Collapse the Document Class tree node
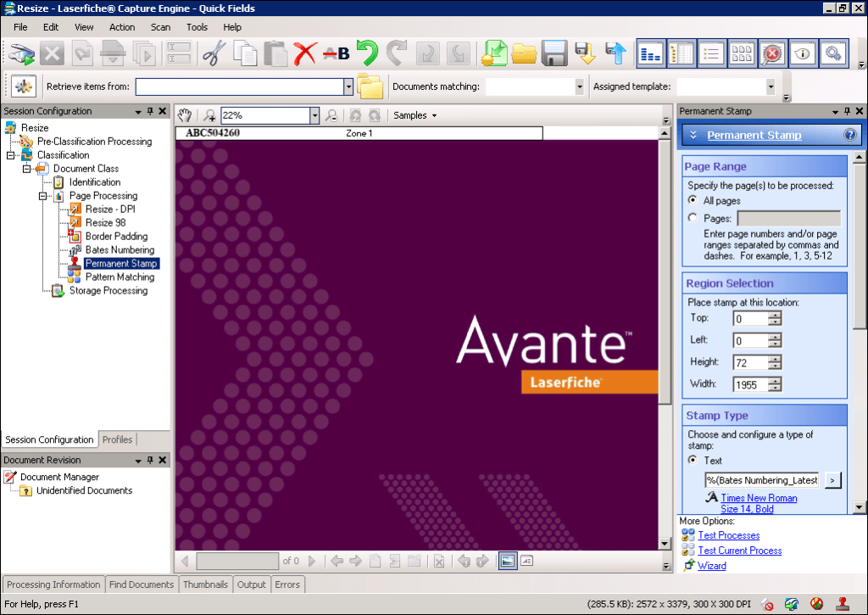The height and width of the screenshot is (615, 868). 26,169
